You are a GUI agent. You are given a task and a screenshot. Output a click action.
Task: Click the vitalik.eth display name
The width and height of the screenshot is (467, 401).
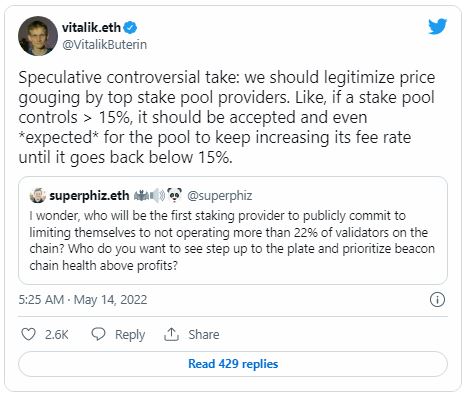tap(91, 27)
